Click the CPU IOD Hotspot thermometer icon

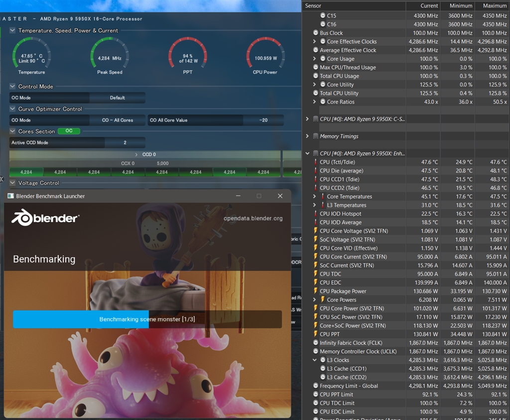click(315, 213)
